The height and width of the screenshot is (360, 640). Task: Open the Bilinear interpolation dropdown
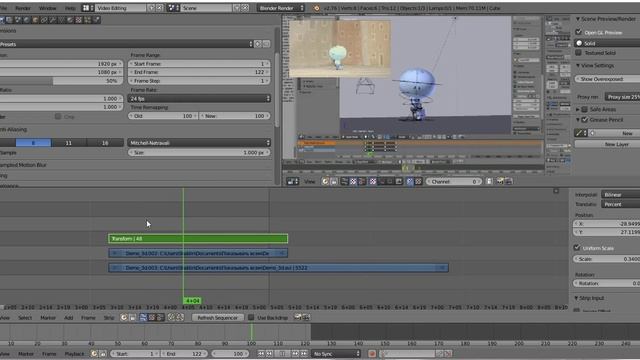pos(620,195)
